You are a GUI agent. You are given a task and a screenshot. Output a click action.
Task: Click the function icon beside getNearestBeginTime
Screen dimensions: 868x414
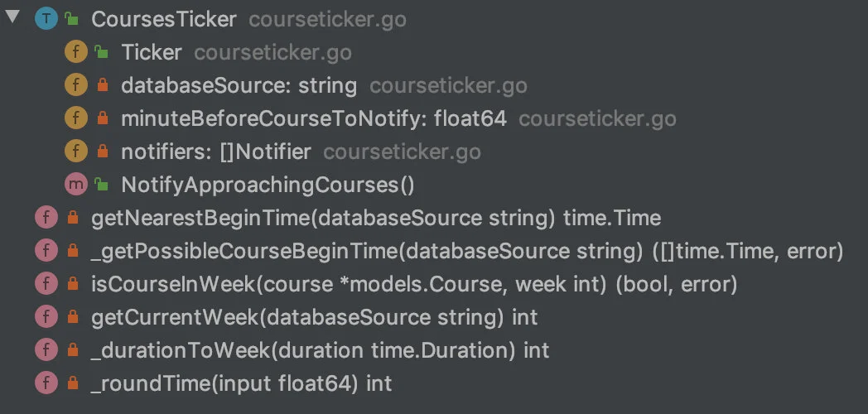(x=46, y=218)
